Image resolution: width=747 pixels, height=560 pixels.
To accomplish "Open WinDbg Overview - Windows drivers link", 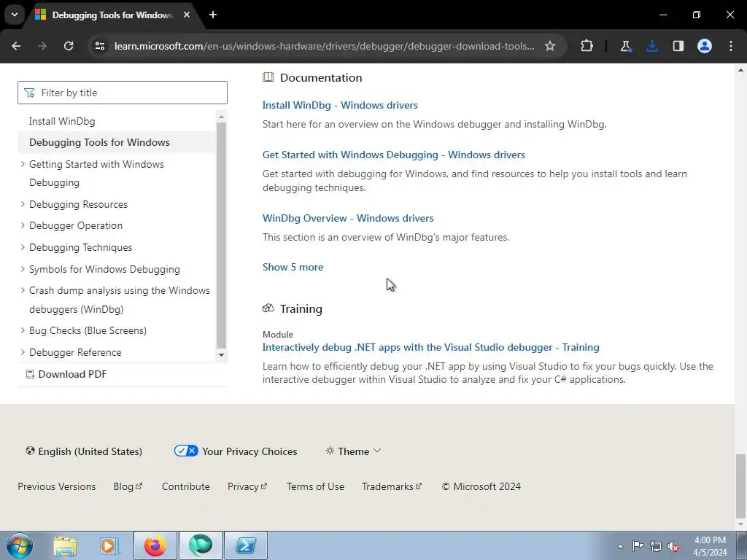I will point(348,218).
